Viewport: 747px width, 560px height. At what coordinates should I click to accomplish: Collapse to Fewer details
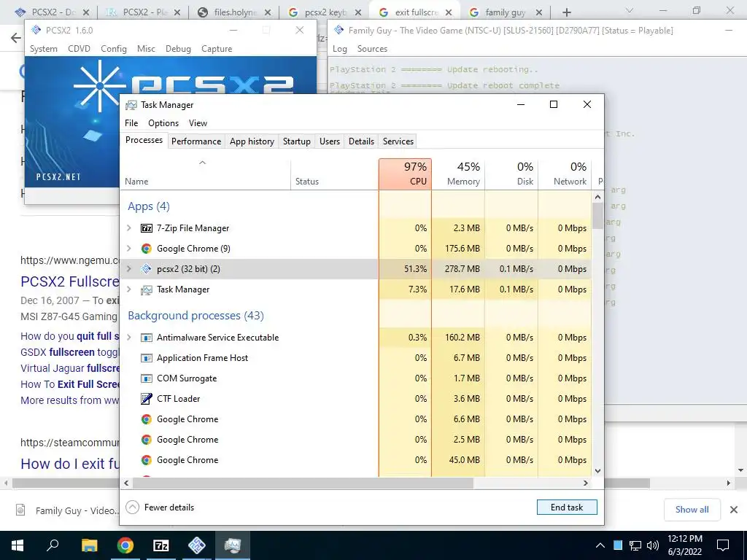160,507
